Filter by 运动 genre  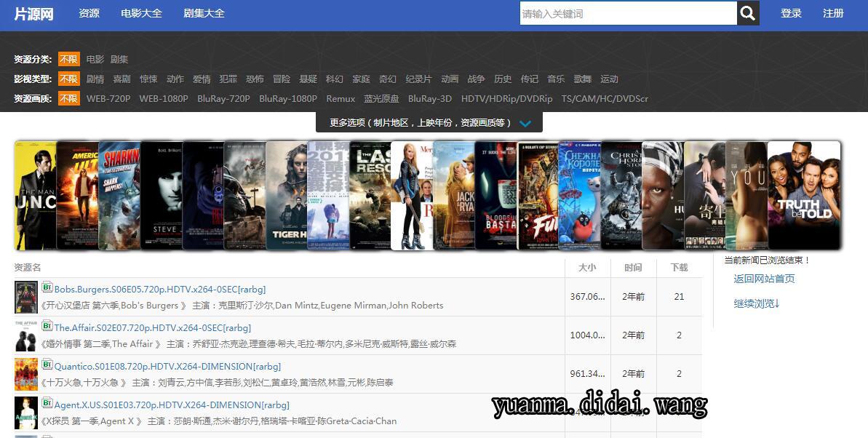pyautogui.click(x=609, y=79)
